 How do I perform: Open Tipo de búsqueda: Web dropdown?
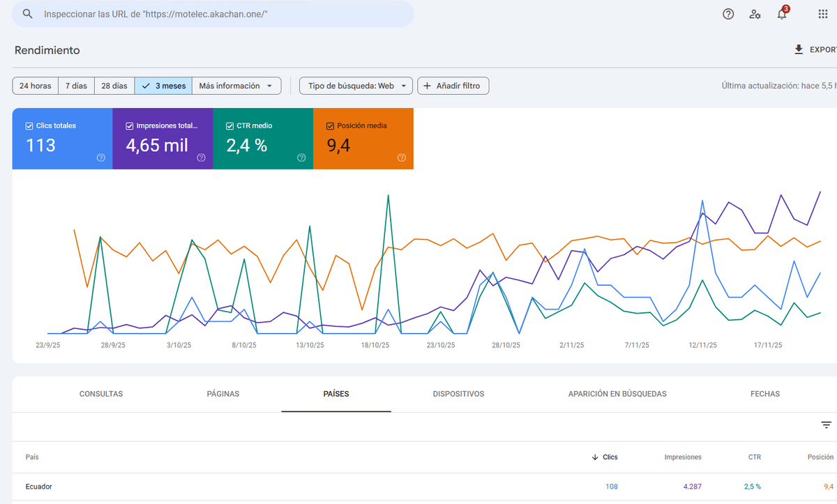[356, 86]
